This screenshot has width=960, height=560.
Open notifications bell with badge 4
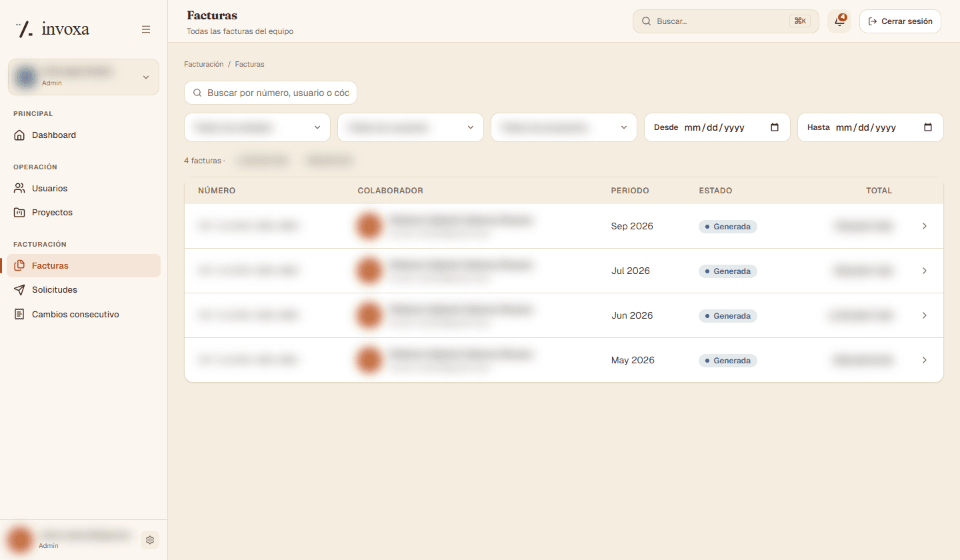coord(839,21)
